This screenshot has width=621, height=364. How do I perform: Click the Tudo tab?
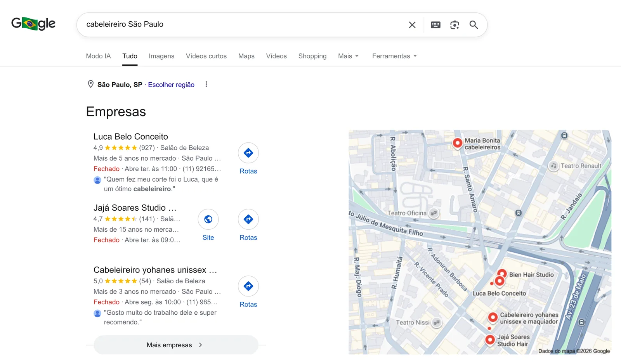[x=130, y=56]
